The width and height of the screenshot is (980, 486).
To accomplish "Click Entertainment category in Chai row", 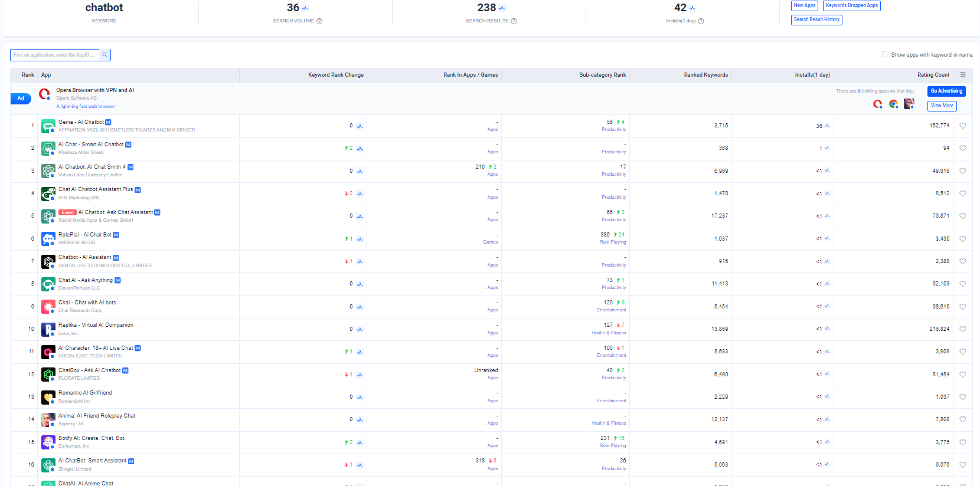I will point(611,310).
